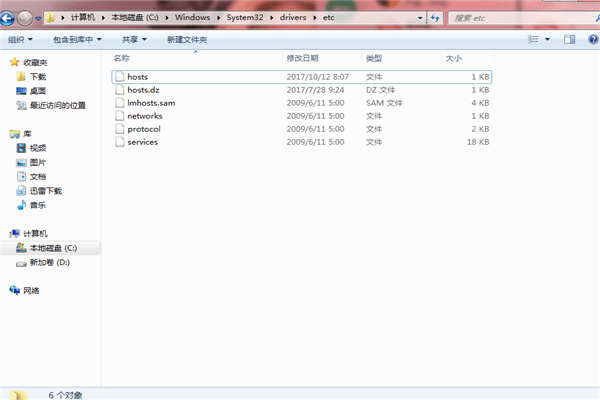
Task: Expand the arrow after Windows in breadcrumb
Action: click(218, 18)
